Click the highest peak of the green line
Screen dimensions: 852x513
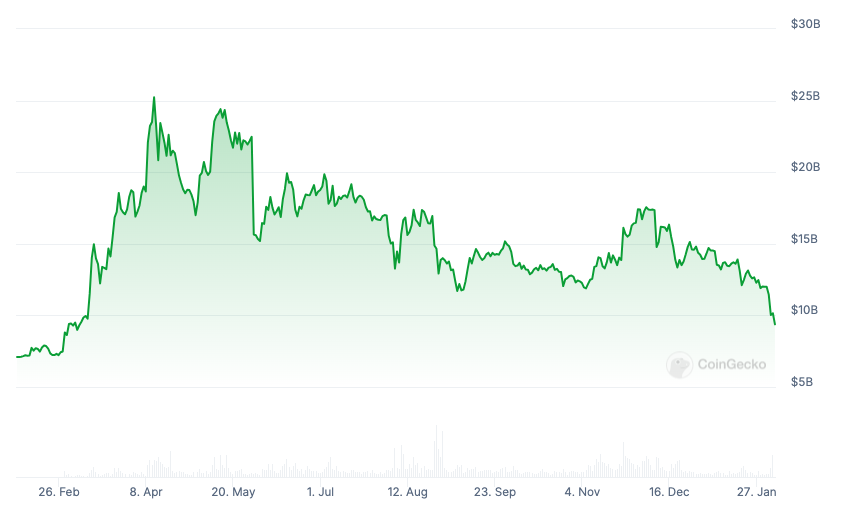tap(154, 98)
